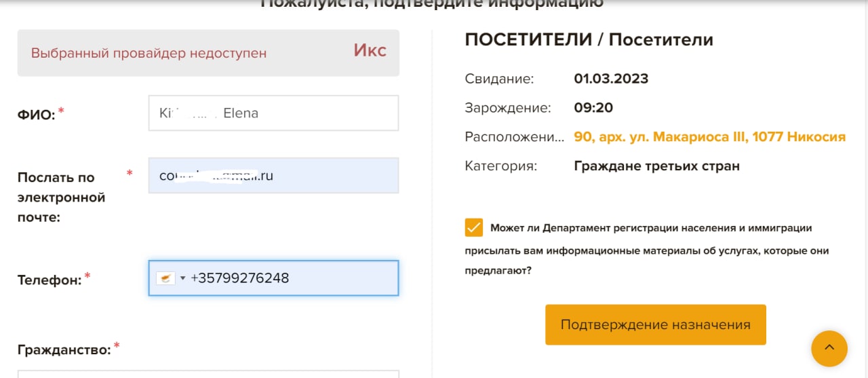Dismiss the alert with the Икс button
This screenshot has height=378, width=868.
[x=370, y=50]
